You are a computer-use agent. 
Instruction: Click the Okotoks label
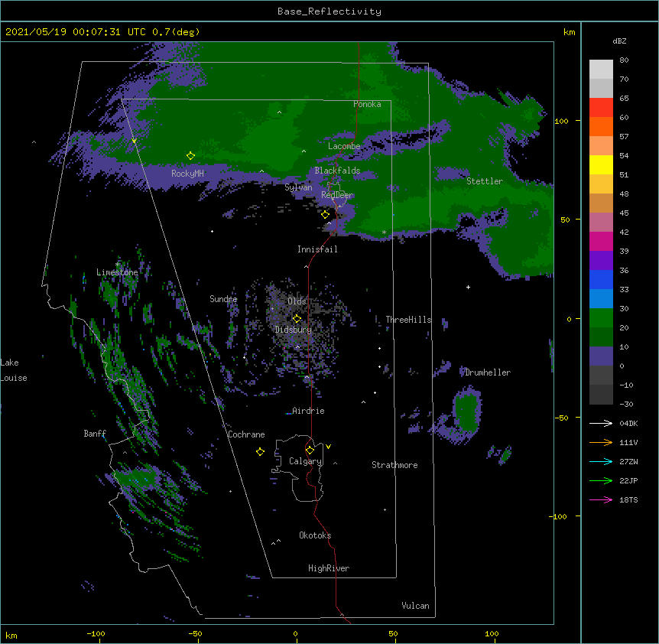click(x=315, y=535)
